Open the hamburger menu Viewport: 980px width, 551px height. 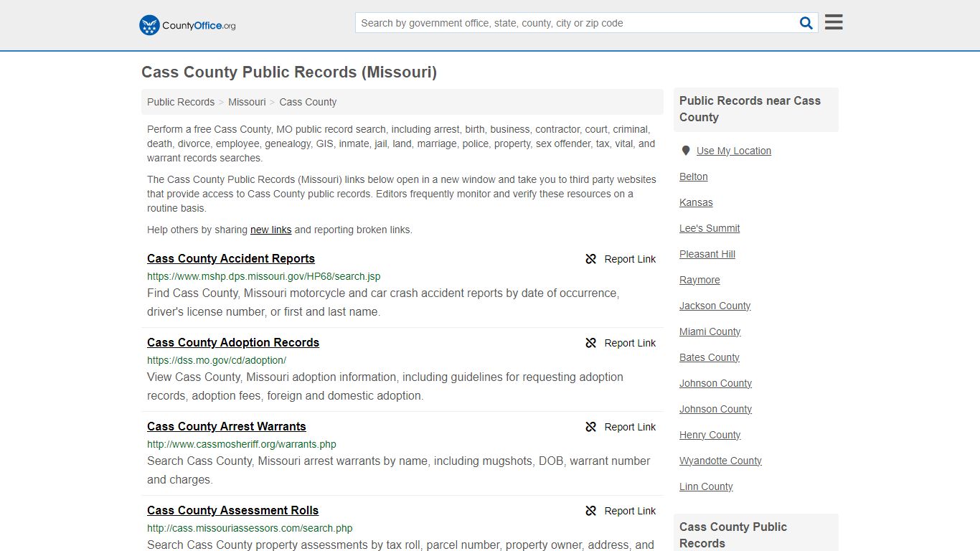(834, 22)
